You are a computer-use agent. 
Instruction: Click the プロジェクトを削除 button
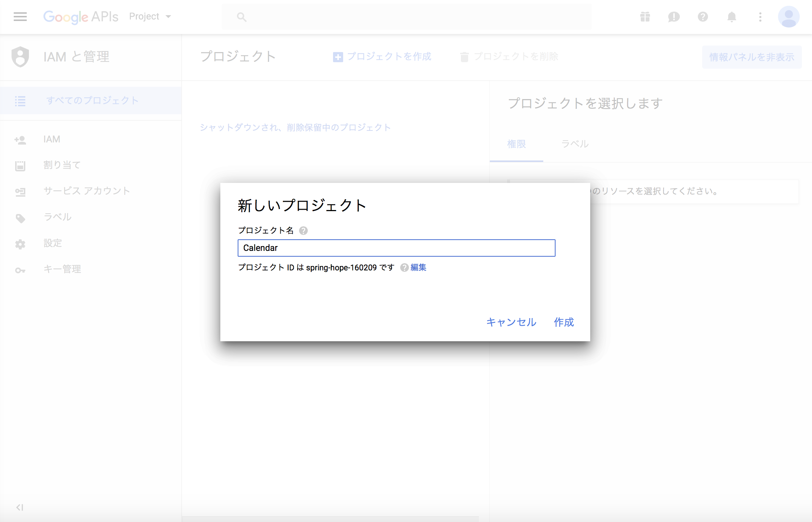[x=509, y=57]
